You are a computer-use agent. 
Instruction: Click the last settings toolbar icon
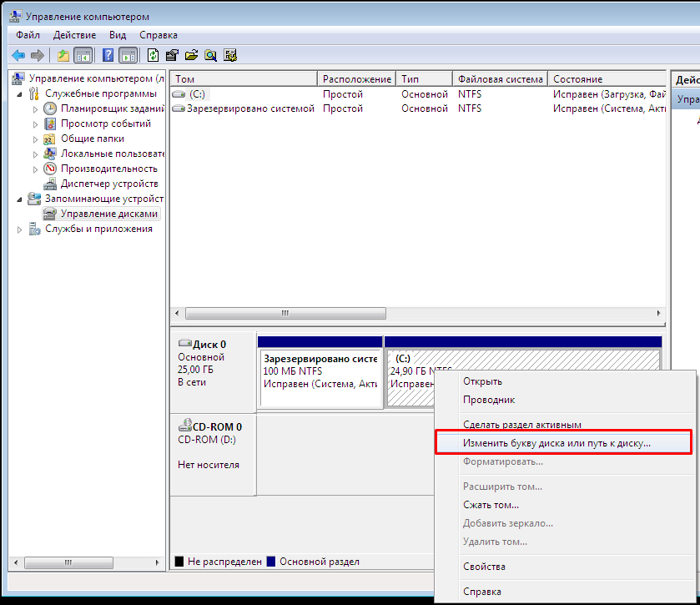click(230, 55)
